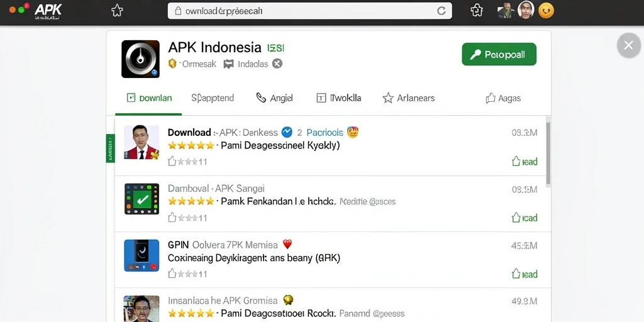Click the vertical scrollbar of the list
This screenshot has width=644, height=322.
click(x=548, y=153)
